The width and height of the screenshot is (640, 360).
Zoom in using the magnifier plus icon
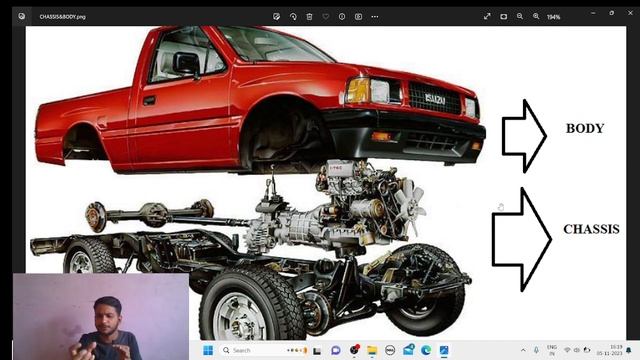click(x=536, y=17)
